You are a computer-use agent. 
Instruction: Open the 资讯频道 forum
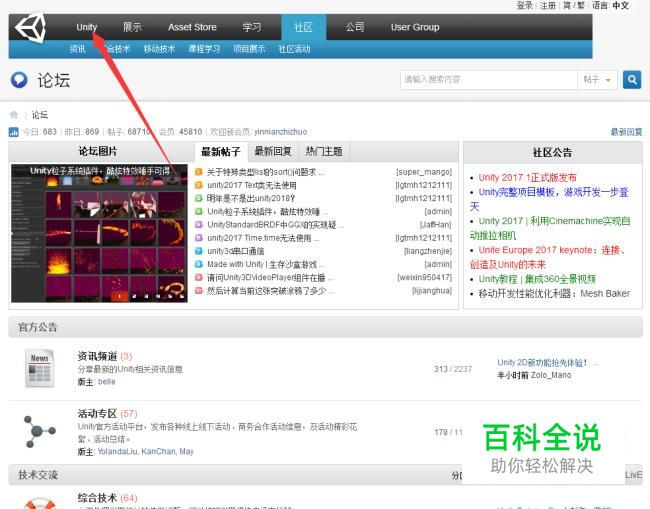pyautogui.click(x=97, y=356)
